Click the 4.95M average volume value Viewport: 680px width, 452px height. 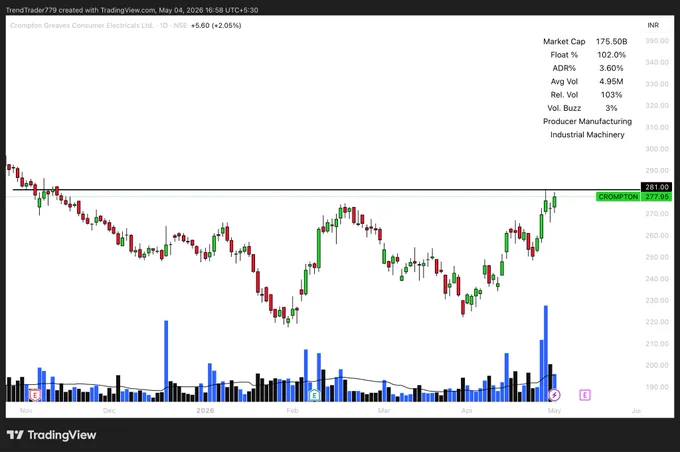(611, 82)
